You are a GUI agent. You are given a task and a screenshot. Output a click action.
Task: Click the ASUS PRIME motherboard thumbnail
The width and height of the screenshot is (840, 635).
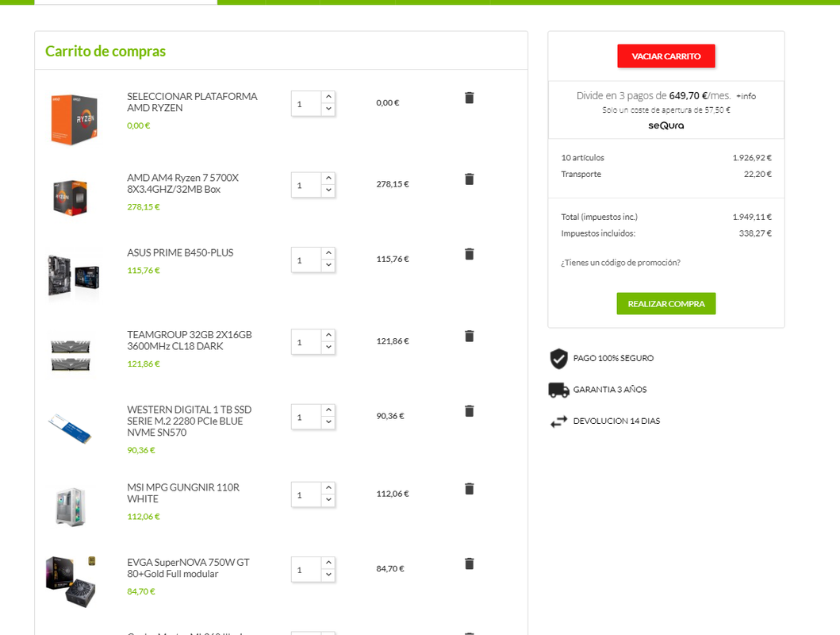click(x=74, y=275)
